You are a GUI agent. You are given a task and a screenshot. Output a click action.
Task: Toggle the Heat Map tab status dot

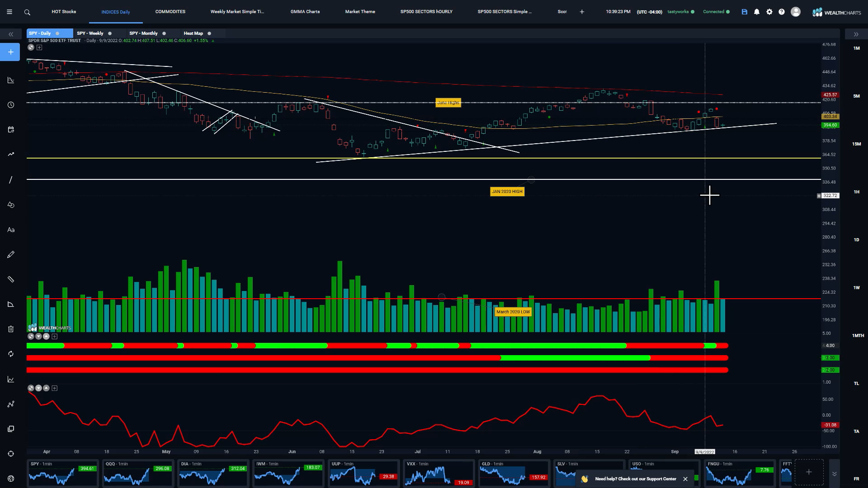209,33
